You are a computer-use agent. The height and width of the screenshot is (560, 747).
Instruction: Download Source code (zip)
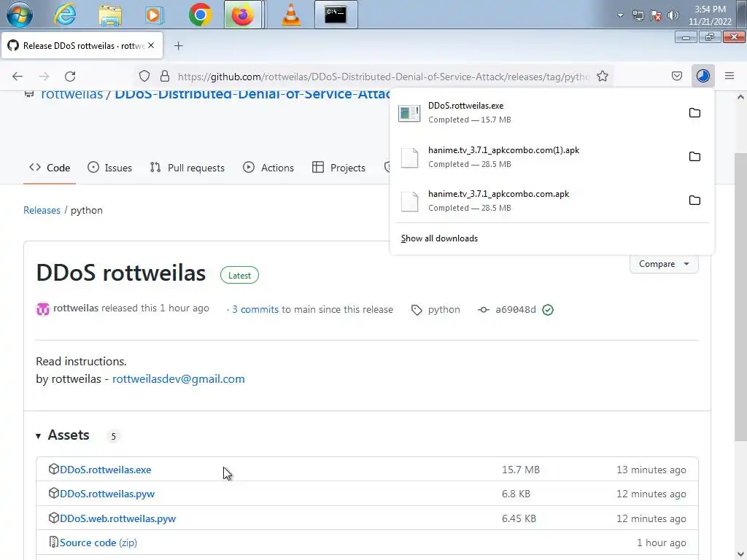coord(98,542)
